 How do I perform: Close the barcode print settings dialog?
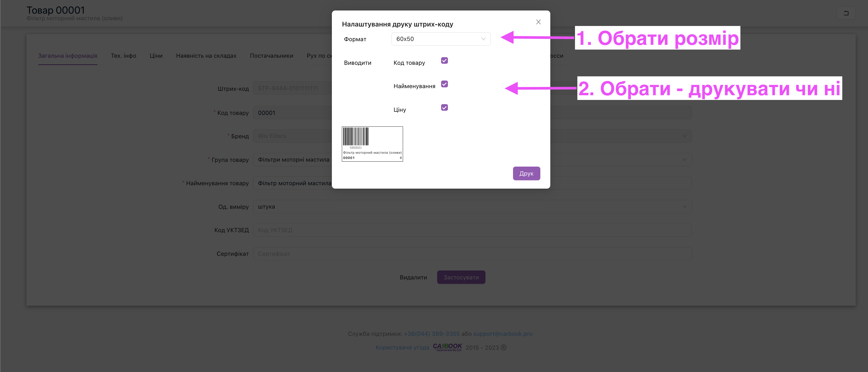click(538, 22)
